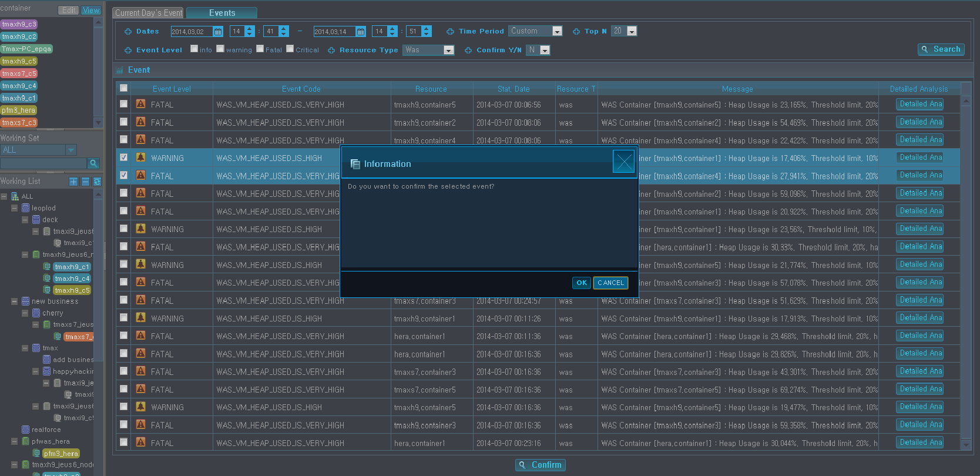Click the Search button
This screenshot has width=980, height=476.
(941, 49)
